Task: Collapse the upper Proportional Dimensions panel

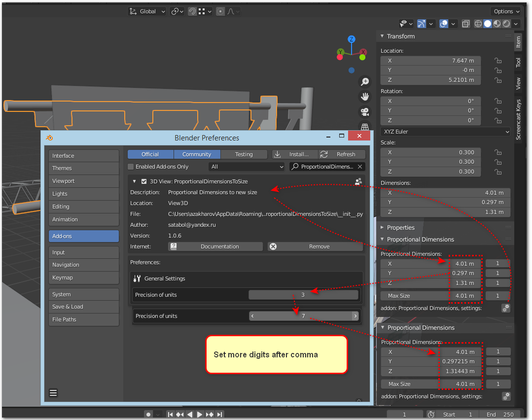Action: [382, 239]
